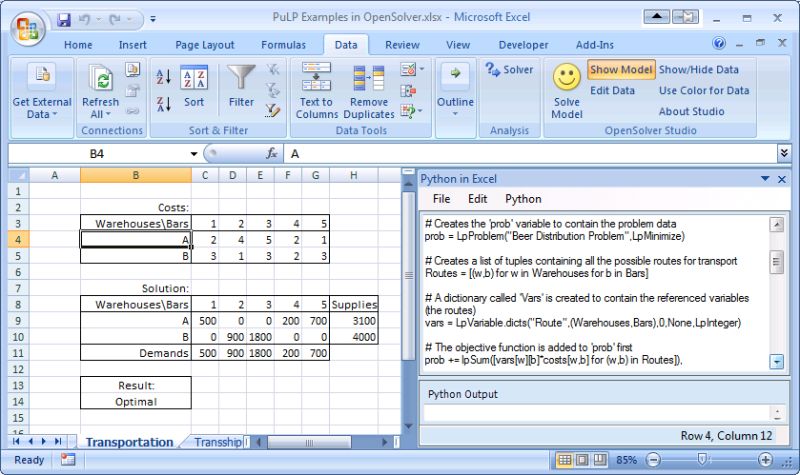Go to the first sheet tab arrow
Image resolution: width=800 pixels, height=475 pixels.
(x=16, y=442)
